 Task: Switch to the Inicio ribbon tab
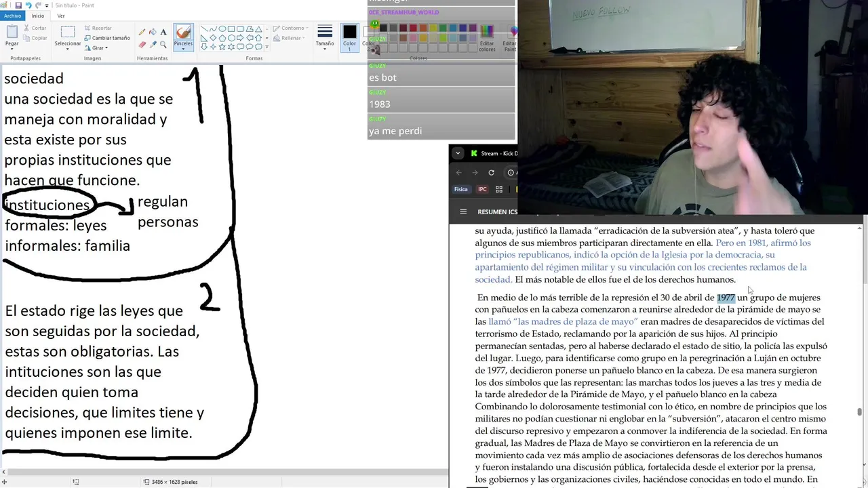pos(38,16)
